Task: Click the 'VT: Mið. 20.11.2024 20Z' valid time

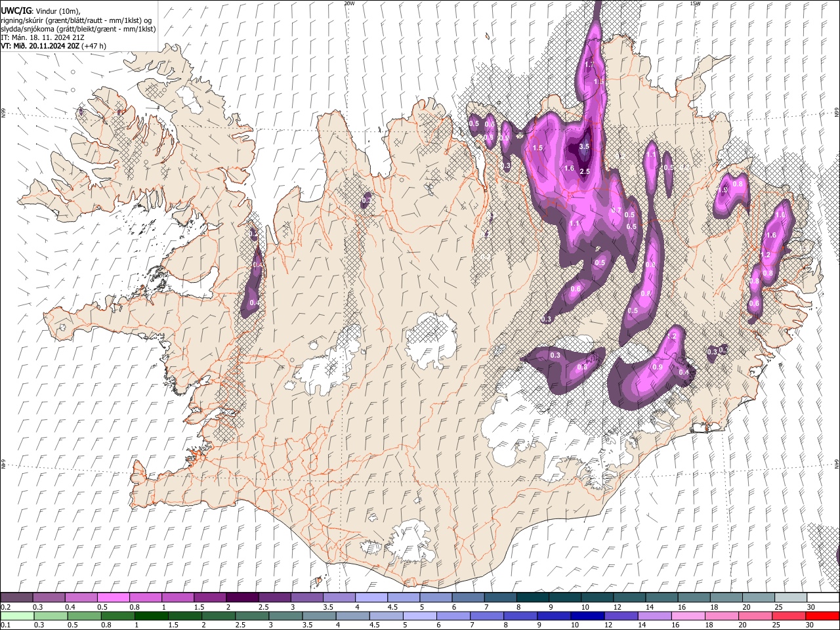Action: click(x=39, y=46)
